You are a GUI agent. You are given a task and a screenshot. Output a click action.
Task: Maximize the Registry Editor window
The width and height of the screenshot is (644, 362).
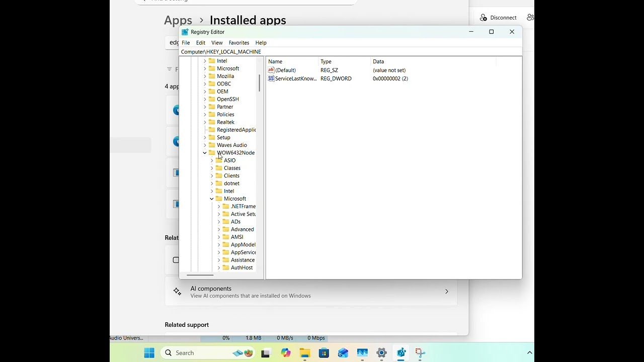click(492, 32)
